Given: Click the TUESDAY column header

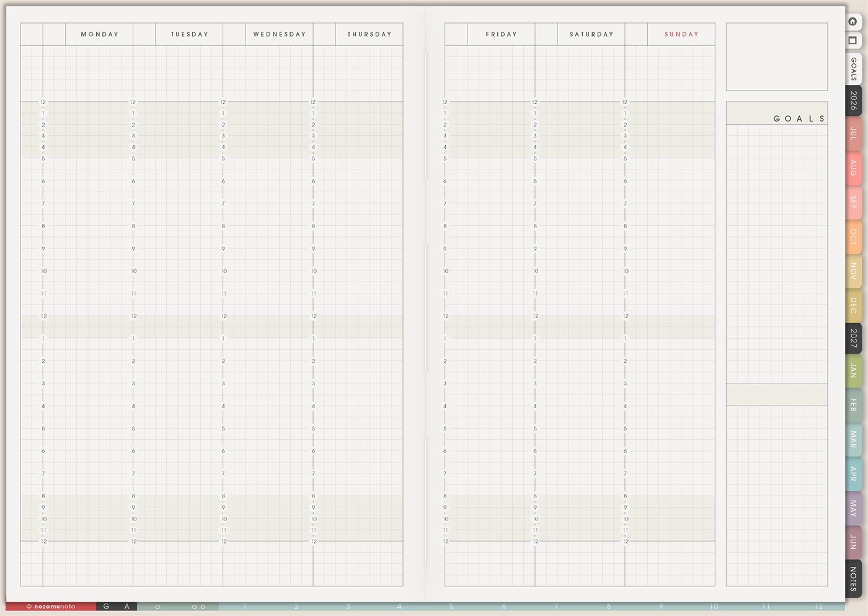Looking at the screenshot, I should coord(190,34).
